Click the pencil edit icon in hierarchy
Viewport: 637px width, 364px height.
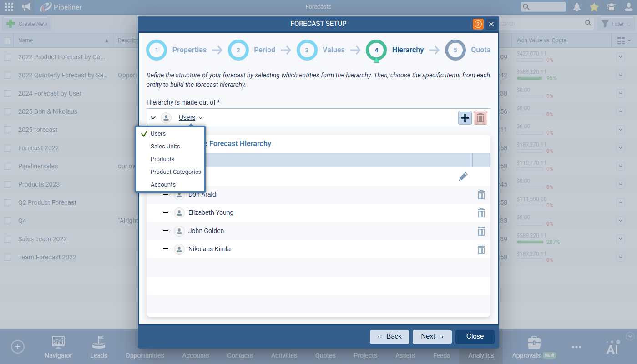(463, 177)
